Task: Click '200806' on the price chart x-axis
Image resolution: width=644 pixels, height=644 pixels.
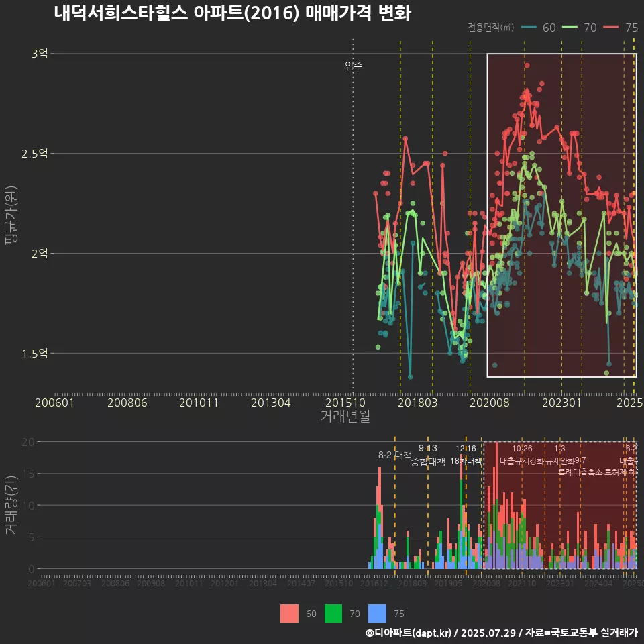Action: click(x=127, y=402)
